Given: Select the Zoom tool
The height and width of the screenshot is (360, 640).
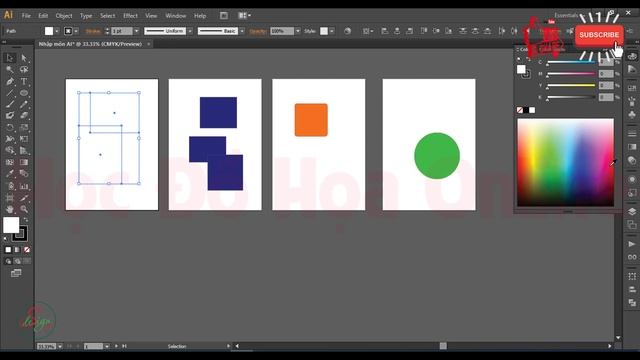Looking at the screenshot, I should (x=24, y=209).
